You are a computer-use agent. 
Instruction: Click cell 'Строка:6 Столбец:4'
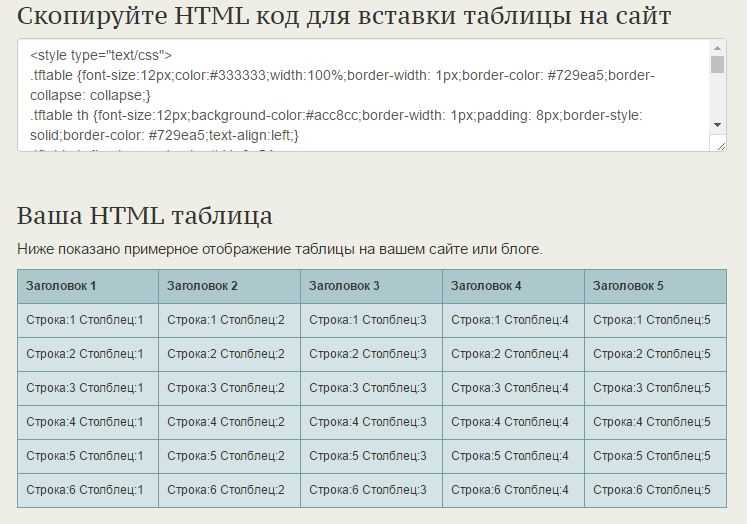click(514, 490)
